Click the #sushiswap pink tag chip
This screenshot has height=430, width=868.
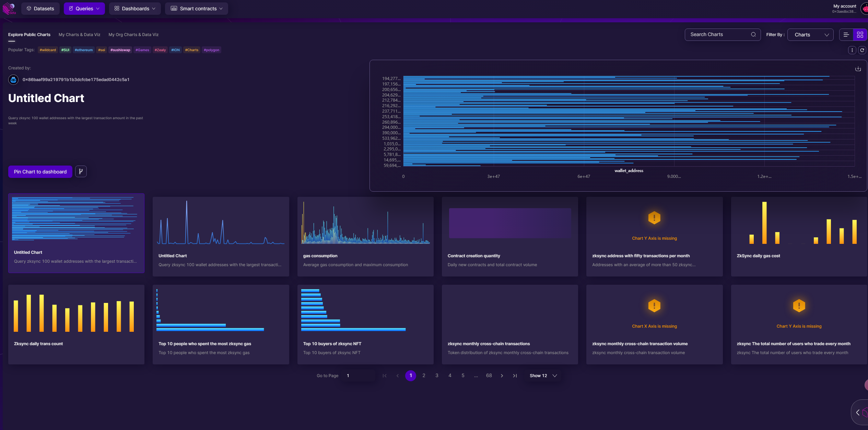pyautogui.click(x=120, y=50)
